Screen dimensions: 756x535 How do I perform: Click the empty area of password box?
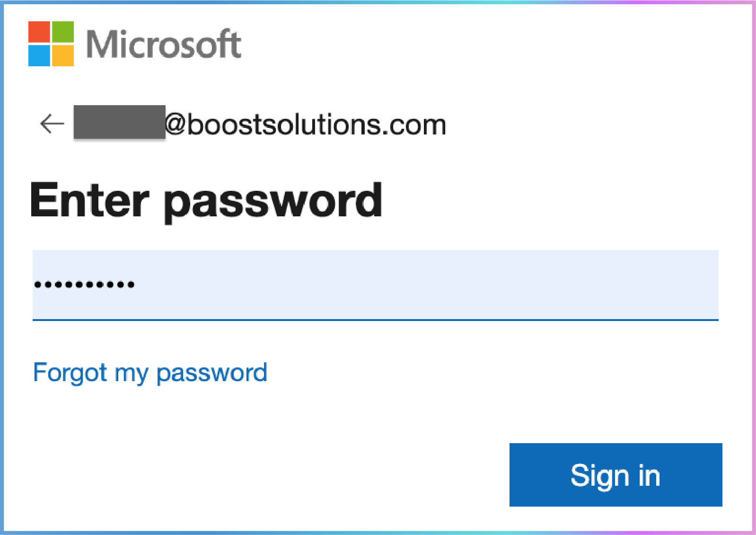[x=426, y=285]
